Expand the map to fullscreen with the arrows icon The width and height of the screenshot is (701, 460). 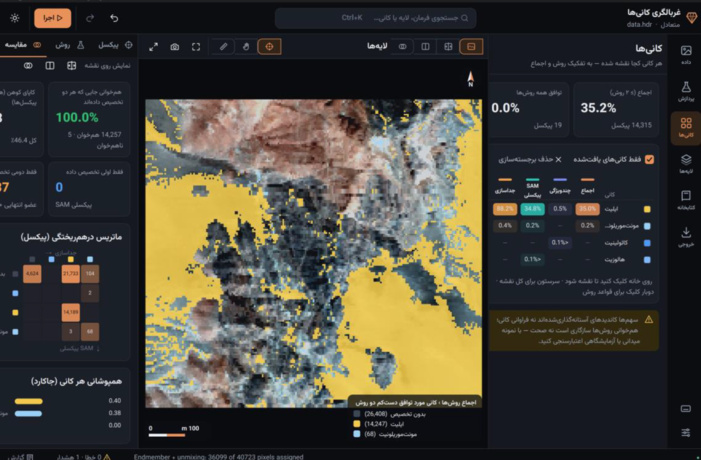pyautogui.click(x=153, y=47)
